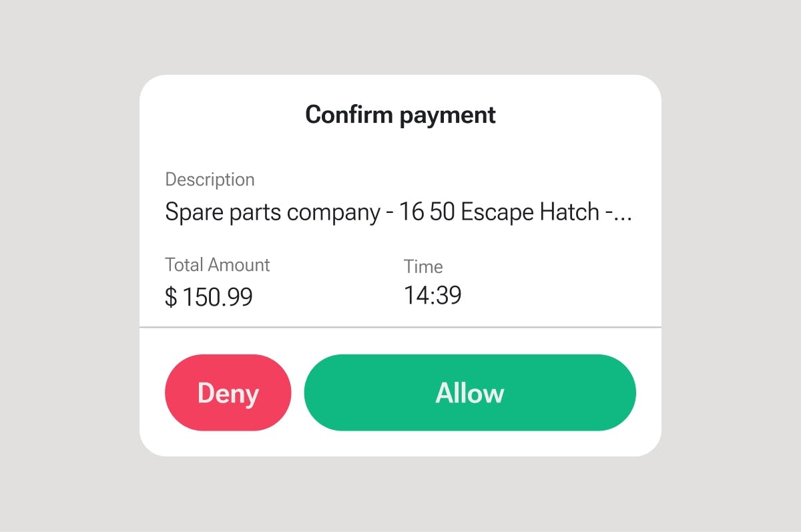Click the word Confirm in the title
This screenshot has height=532, width=801.
349,115
